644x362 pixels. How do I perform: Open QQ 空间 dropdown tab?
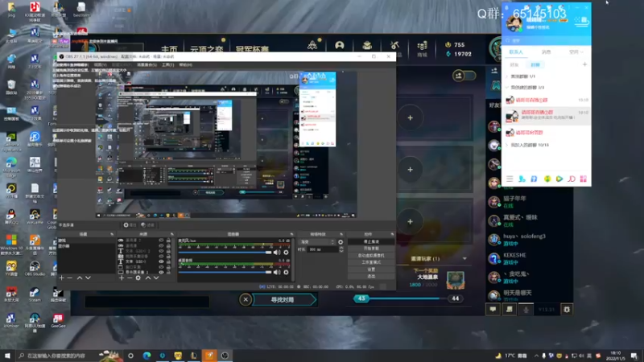pyautogui.click(x=576, y=52)
